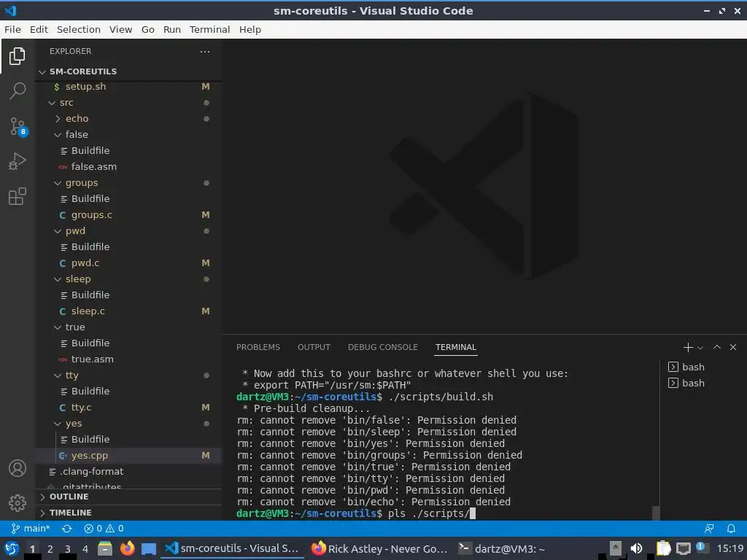Switch to dartz@VM3 terminal window in taskbar
Image resolution: width=747 pixels, height=560 pixels.
click(x=502, y=548)
